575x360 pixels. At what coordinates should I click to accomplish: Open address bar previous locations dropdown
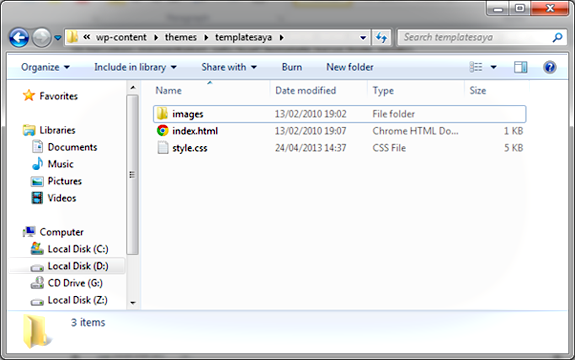363,37
